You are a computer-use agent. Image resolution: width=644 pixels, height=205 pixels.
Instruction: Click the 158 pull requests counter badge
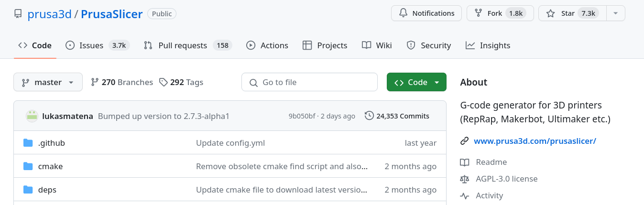pos(222,45)
